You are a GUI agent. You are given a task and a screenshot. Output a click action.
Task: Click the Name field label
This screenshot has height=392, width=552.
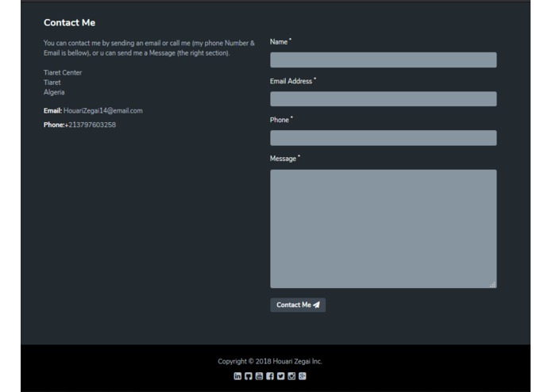click(279, 42)
